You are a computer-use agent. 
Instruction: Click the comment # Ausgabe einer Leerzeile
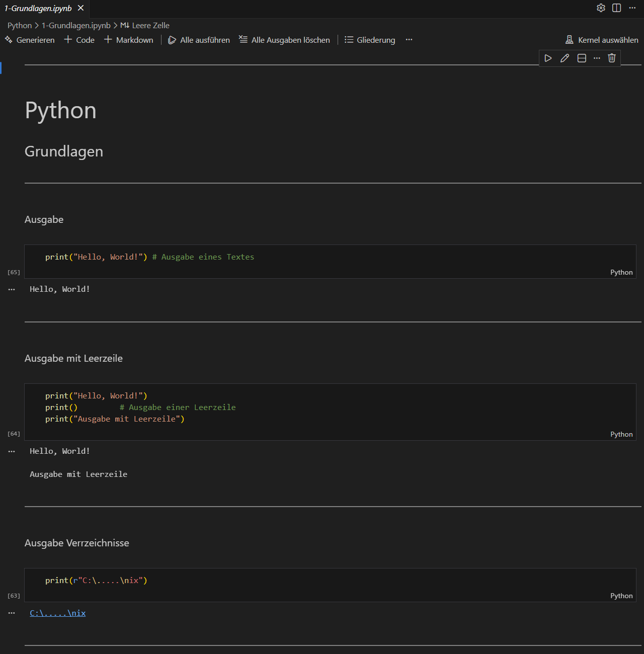pyautogui.click(x=178, y=407)
